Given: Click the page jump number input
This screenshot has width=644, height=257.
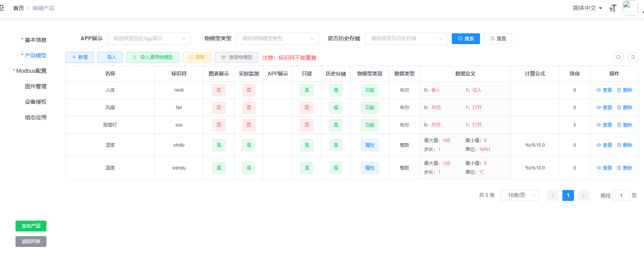Looking at the screenshot, I should click(x=621, y=195).
